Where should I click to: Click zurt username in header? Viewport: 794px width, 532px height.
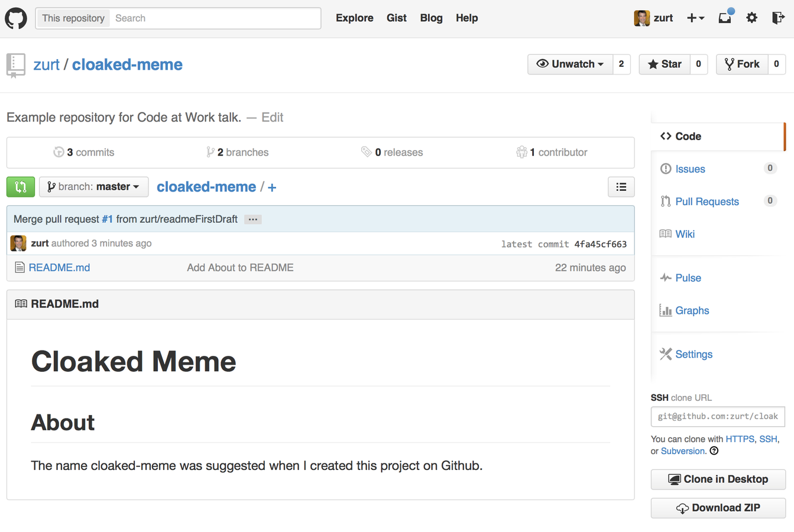(x=663, y=18)
